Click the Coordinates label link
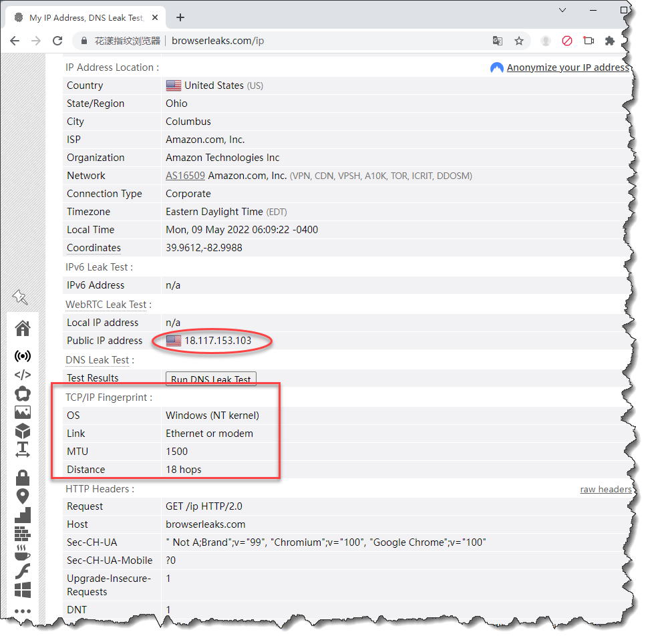The height and width of the screenshot is (644, 652). tap(94, 248)
